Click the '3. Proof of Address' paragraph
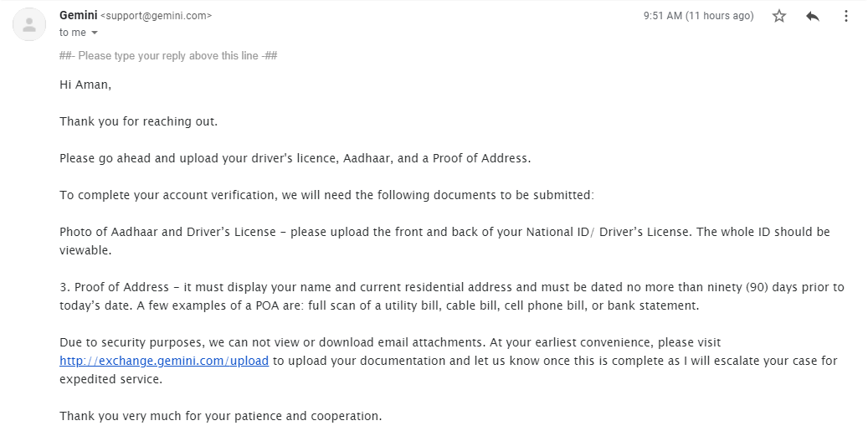Viewport: 868px width, 431px height. (x=452, y=287)
